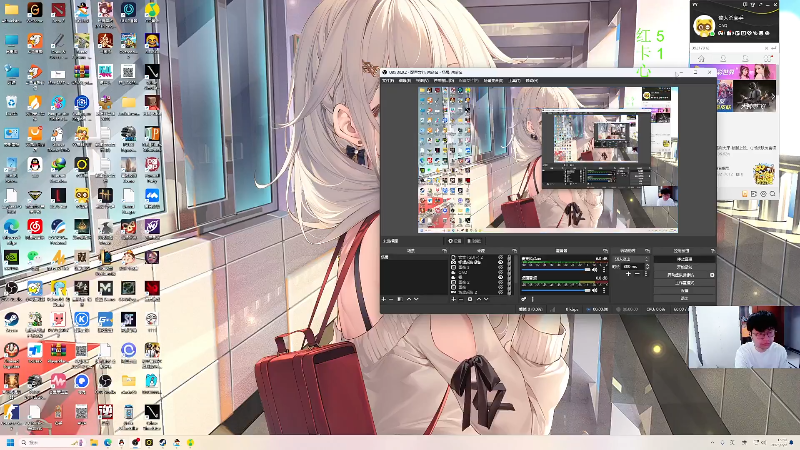Open first mixer channel three-dot menu
The width and height of the screenshot is (800, 450).
click(x=604, y=269)
